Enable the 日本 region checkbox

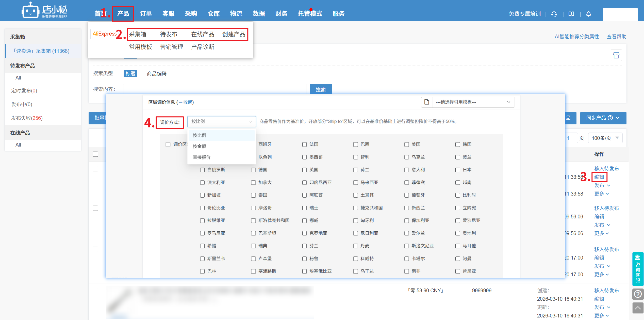(457, 170)
